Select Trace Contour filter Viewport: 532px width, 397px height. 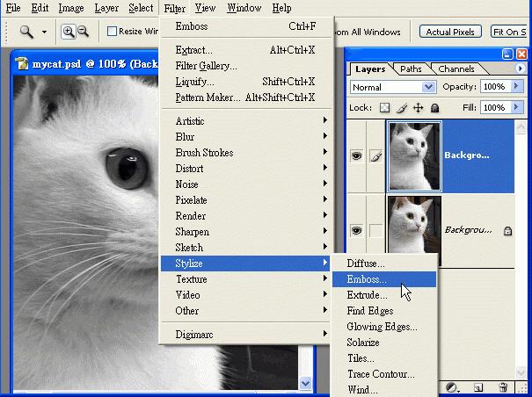(x=384, y=374)
